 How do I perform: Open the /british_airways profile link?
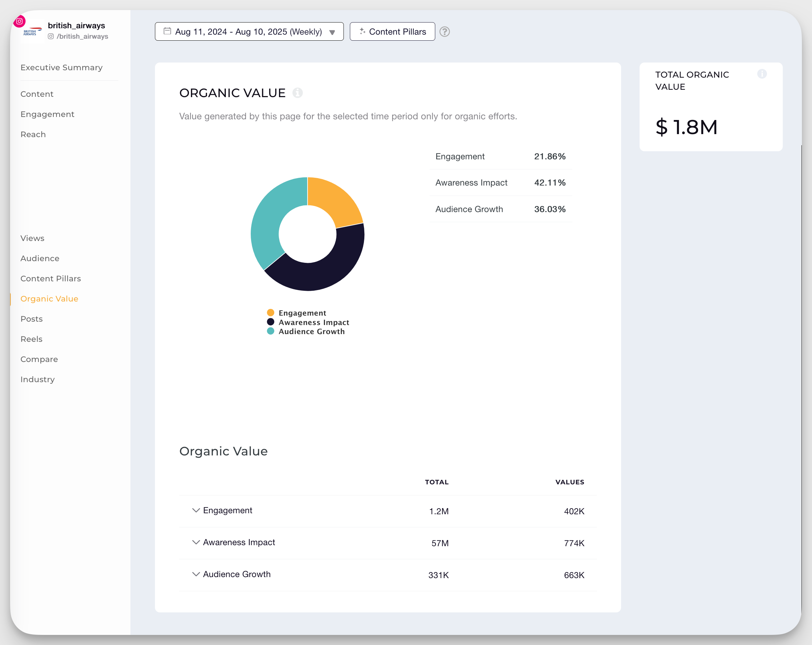click(x=82, y=36)
